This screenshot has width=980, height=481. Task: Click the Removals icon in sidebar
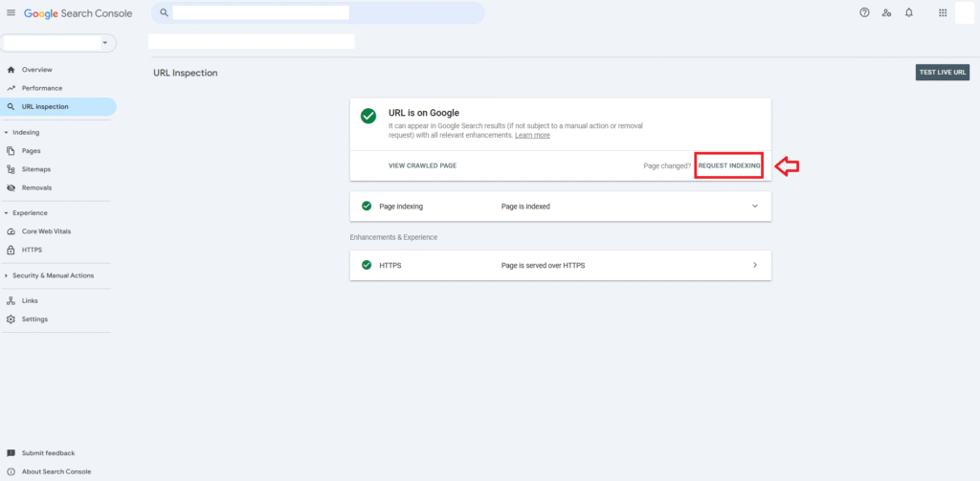(x=11, y=187)
